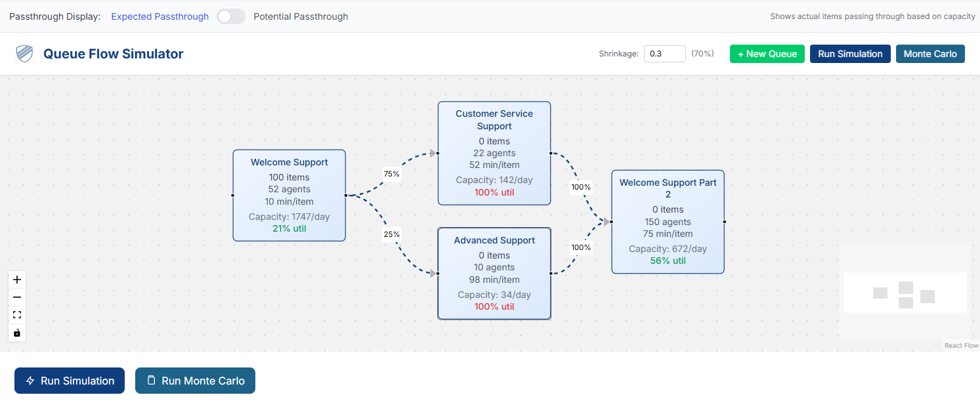Image resolution: width=980 pixels, height=418 pixels.
Task: Select the Expected Passthrough option
Action: (160, 16)
